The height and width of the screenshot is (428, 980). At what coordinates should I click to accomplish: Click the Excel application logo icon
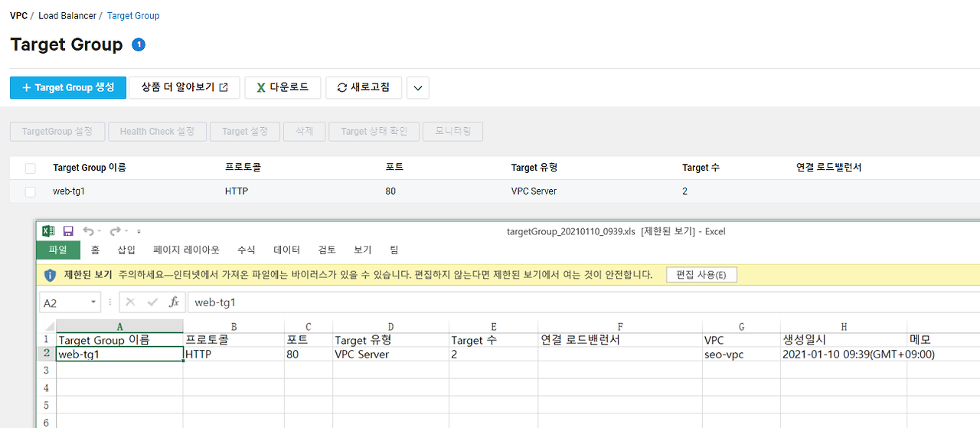[x=48, y=231]
